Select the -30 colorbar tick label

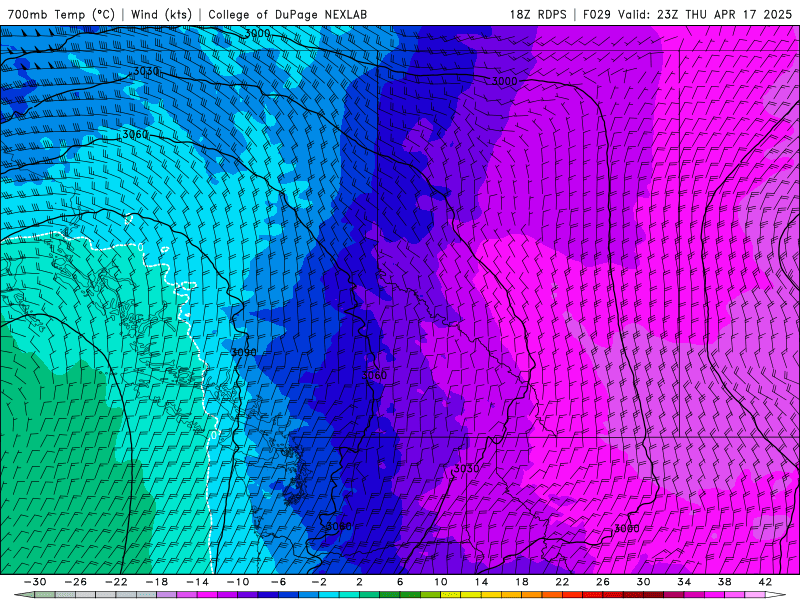(35, 582)
